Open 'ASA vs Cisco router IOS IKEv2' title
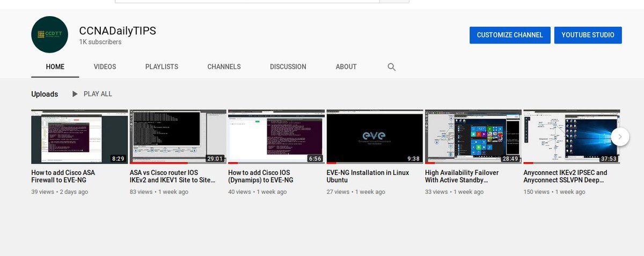Screen dimensions: 644x256 [173, 177]
